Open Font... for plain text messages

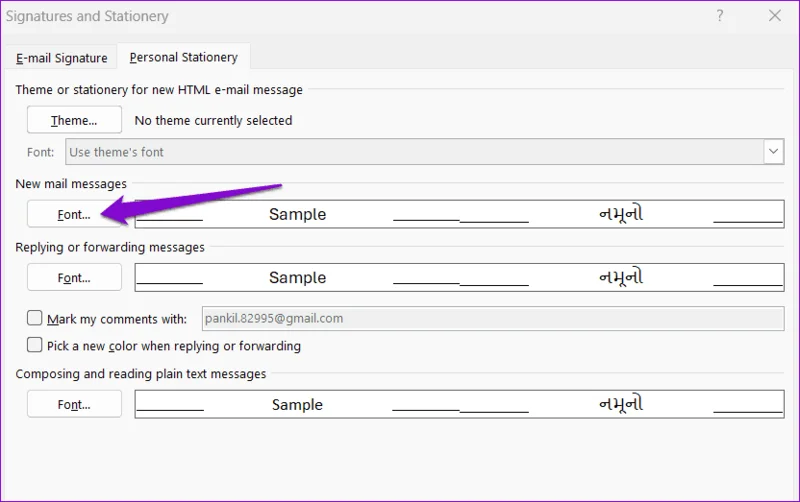(x=74, y=405)
